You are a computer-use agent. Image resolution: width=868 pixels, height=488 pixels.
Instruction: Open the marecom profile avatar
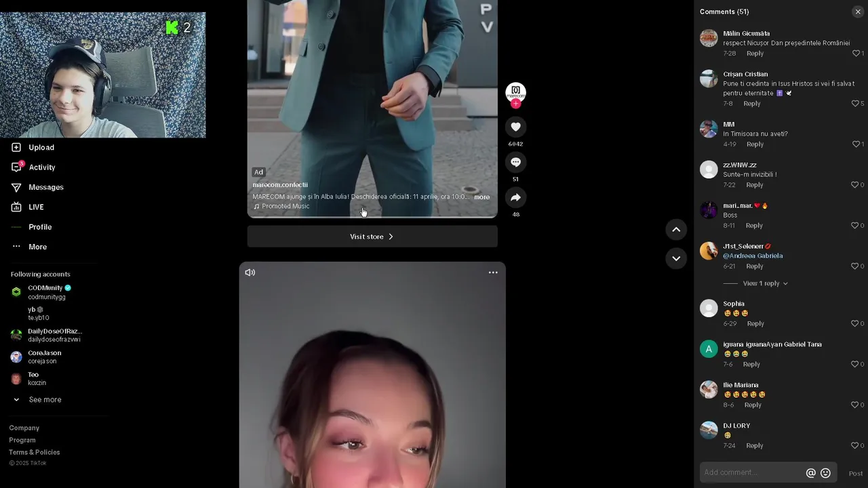click(x=515, y=92)
